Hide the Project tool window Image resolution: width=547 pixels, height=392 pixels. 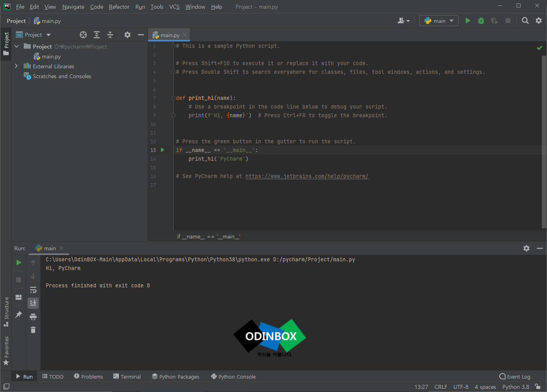(x=140, y=35)
